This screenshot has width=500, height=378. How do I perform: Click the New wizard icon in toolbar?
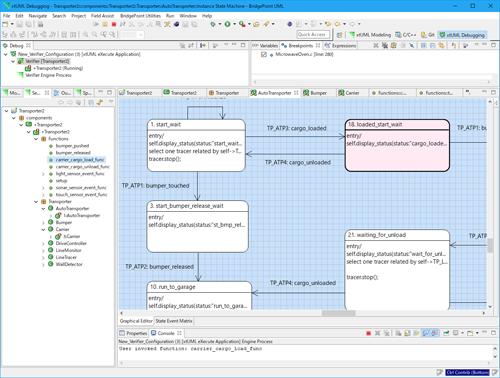(x=5, y=24)
